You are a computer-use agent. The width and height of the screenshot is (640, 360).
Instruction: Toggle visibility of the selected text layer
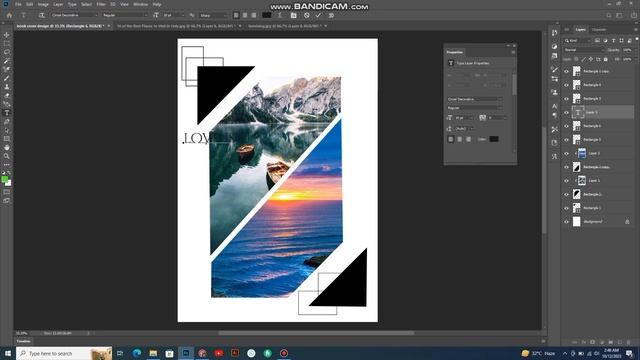click(x=566, y=112)
